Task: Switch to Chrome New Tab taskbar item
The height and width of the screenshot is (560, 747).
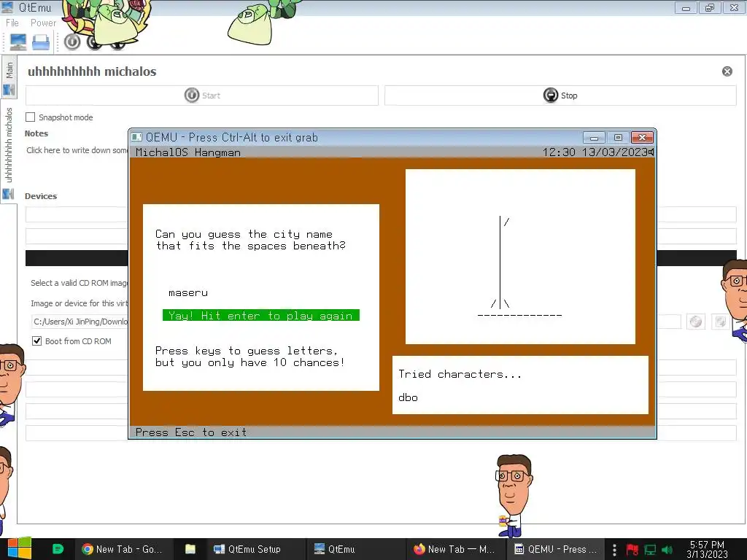Action: [x=122, y=549]
